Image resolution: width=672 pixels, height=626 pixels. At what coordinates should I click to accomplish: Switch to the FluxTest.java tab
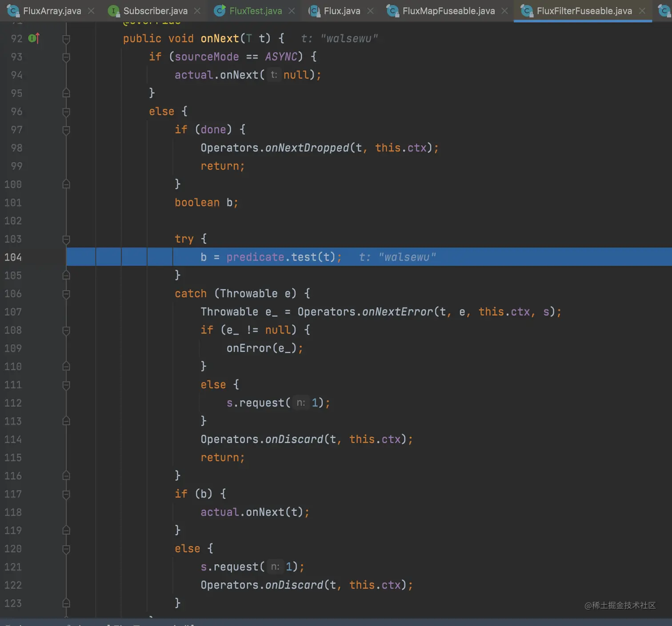[256, 11]
